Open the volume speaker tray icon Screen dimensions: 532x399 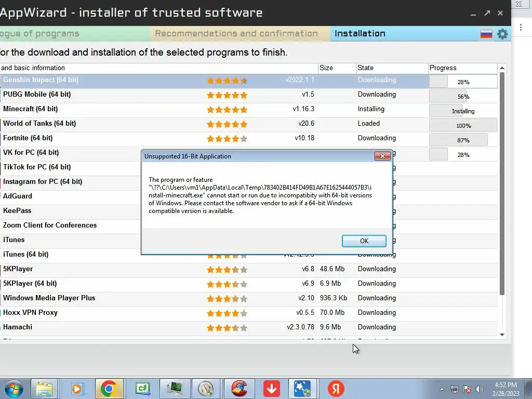coord(480,389)
